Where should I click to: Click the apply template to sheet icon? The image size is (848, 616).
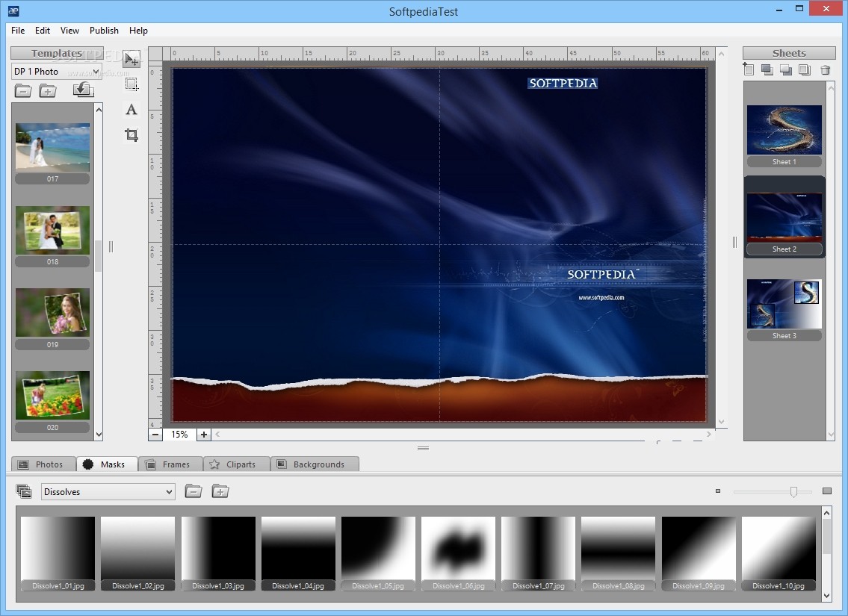(x=83, y=90)
